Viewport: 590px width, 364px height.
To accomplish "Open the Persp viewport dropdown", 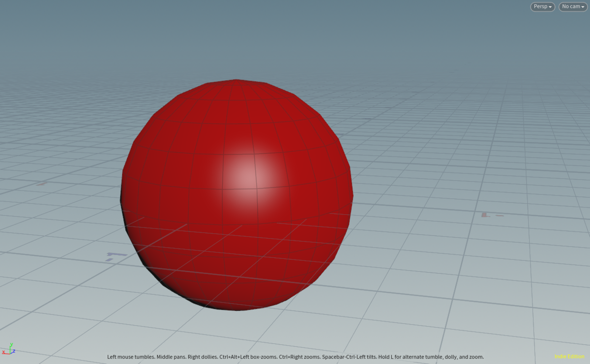I will click(x=542, y=7).
